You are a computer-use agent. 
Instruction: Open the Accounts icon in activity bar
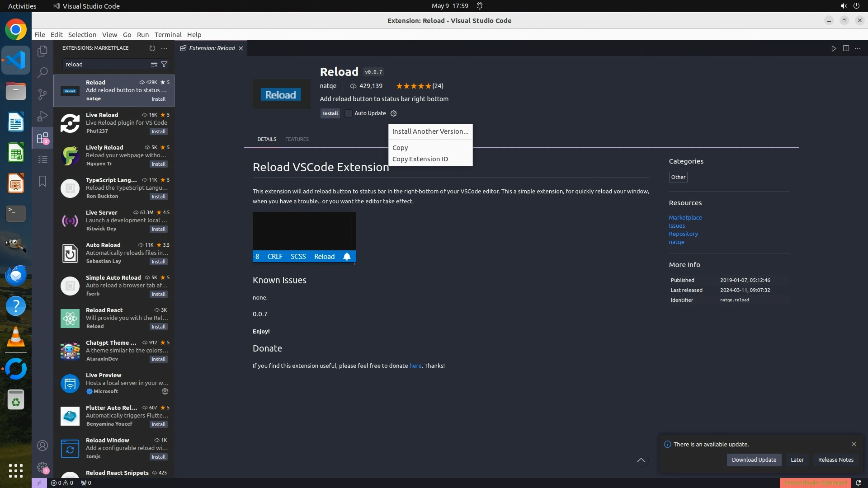coord(42,446)
